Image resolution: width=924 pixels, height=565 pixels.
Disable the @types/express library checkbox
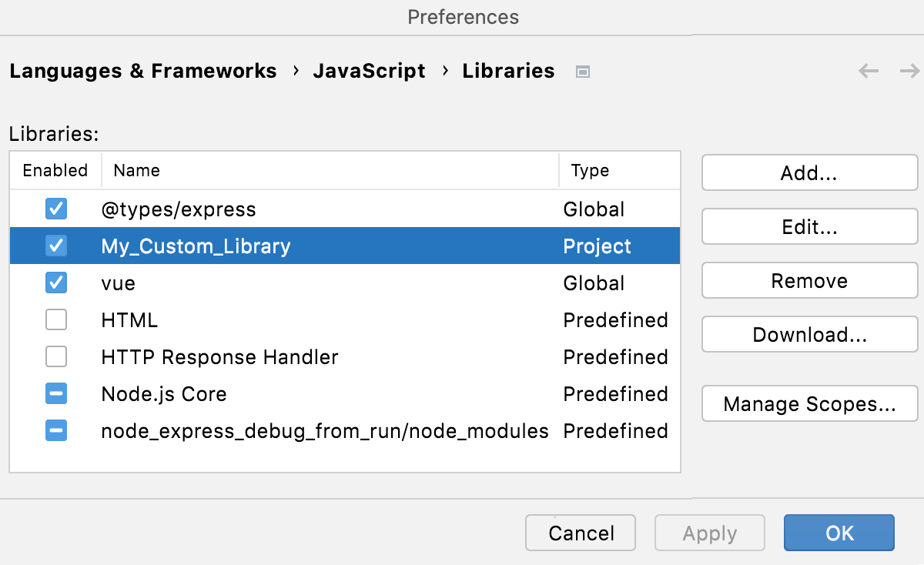[x=55, y=209]
